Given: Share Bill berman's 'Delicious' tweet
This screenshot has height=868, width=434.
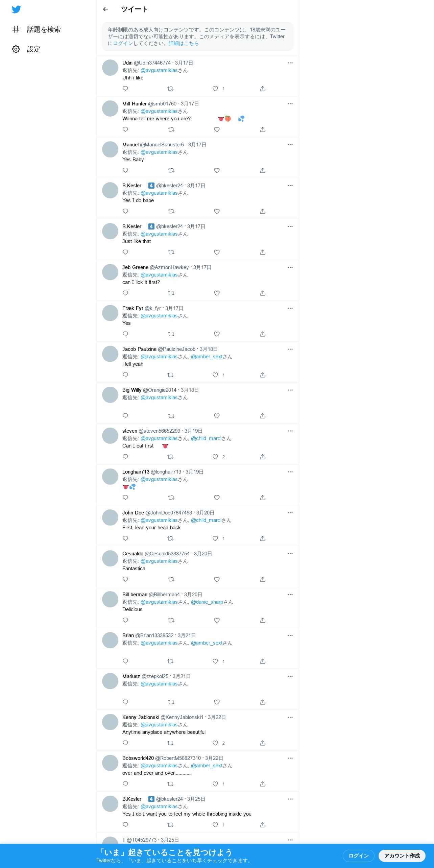Looking at the screenshot, I should pyautogui.click(x=263, y=620).
